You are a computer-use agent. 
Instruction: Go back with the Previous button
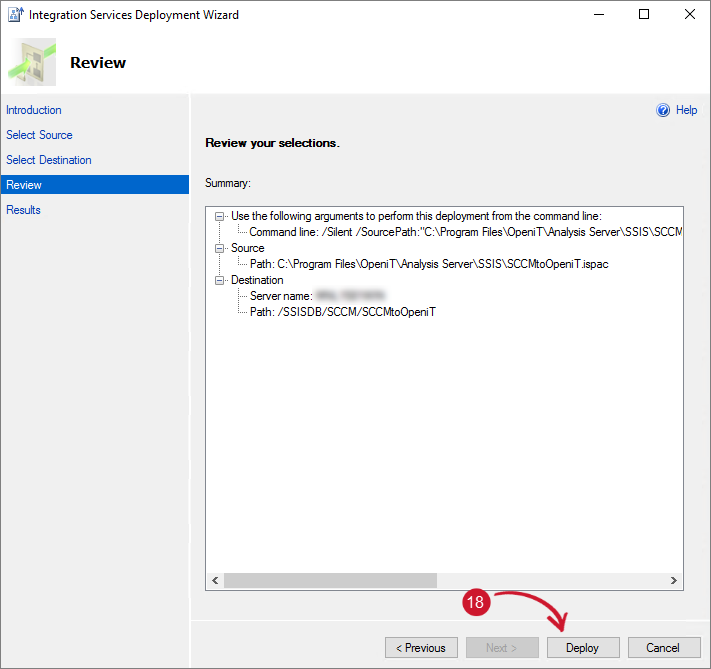[421, 647]
